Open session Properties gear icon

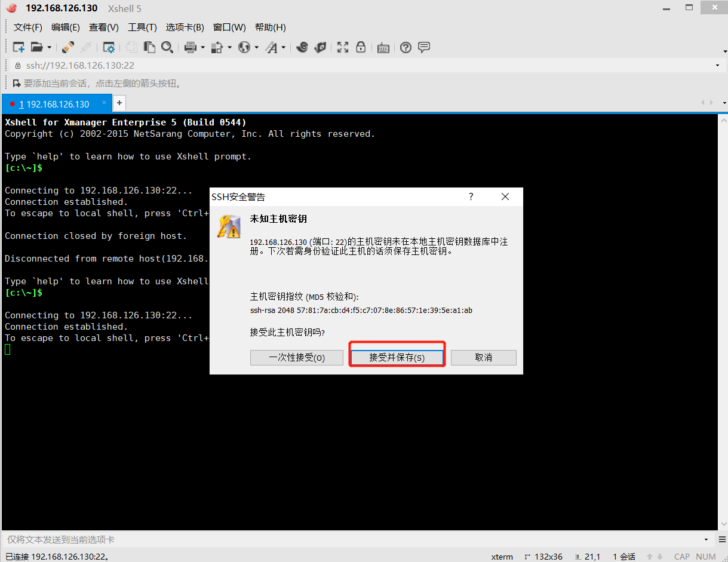109,47
